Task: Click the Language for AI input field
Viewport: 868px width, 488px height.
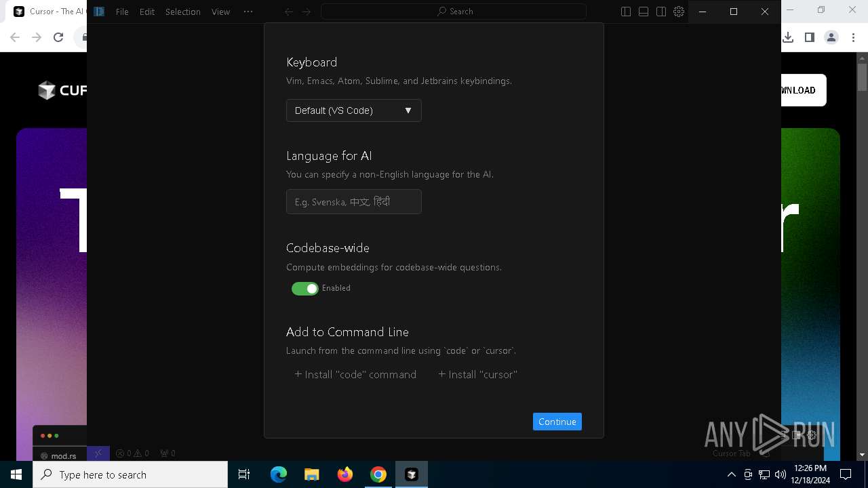Action: pyautogui.click(x=354, y=202)
